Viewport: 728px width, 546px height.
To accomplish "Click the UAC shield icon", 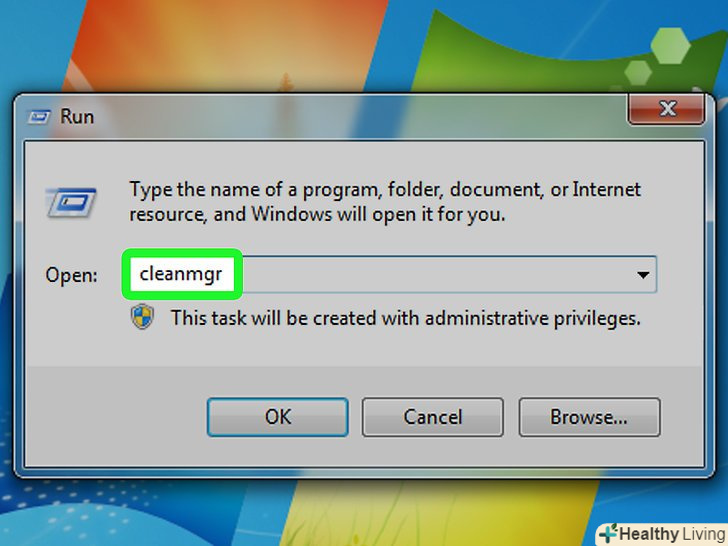I will pos(142,317).
